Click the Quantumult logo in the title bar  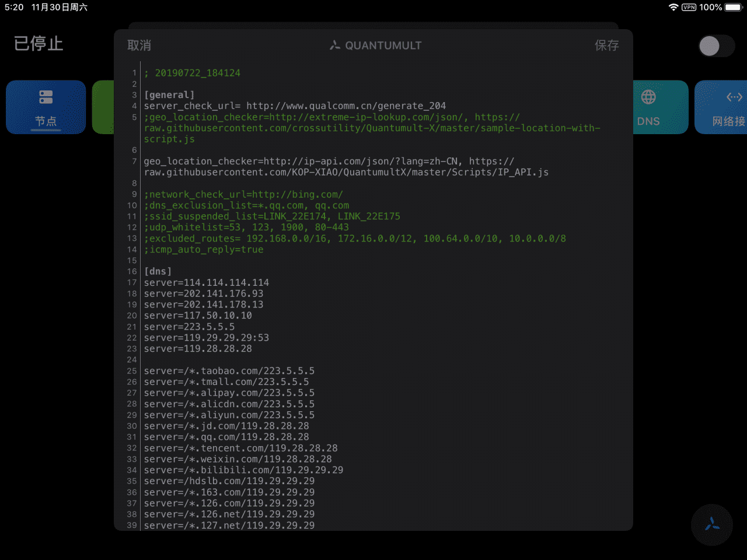[x=335, y=45]
